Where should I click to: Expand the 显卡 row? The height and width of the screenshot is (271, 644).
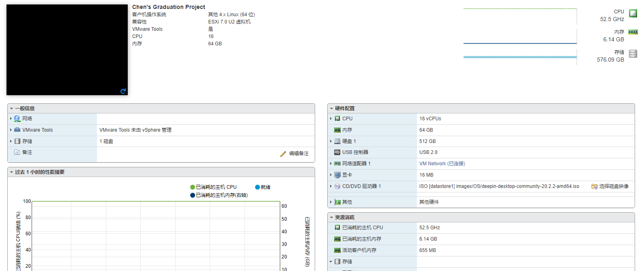pos(331,175)
